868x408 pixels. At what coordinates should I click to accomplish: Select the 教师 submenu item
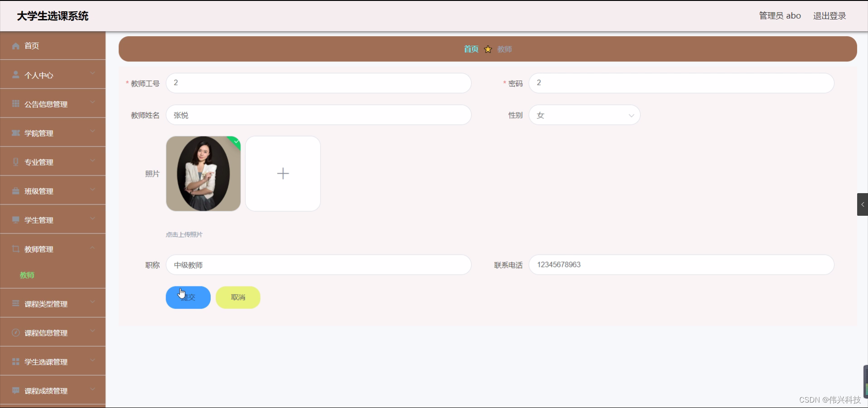(27, 275)
